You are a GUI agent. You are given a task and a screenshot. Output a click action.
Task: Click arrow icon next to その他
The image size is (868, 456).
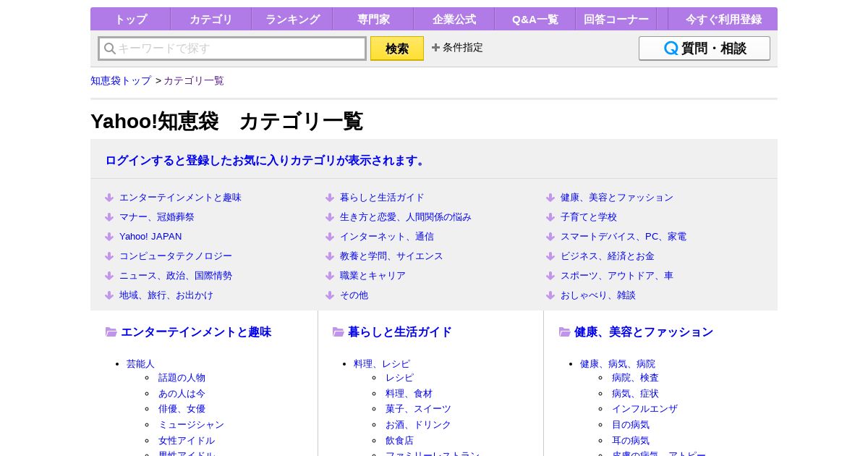330,295
